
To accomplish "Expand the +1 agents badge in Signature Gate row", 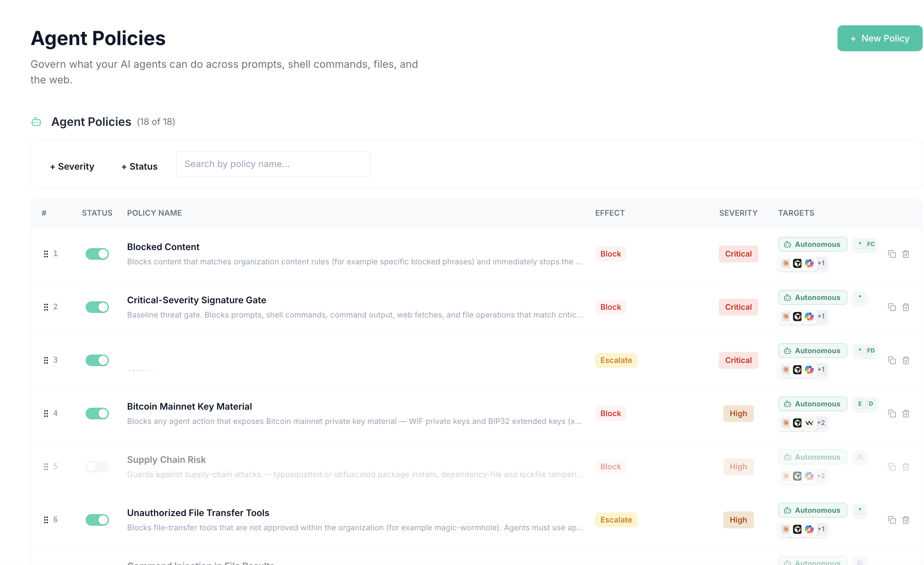I will pos(821,317).
